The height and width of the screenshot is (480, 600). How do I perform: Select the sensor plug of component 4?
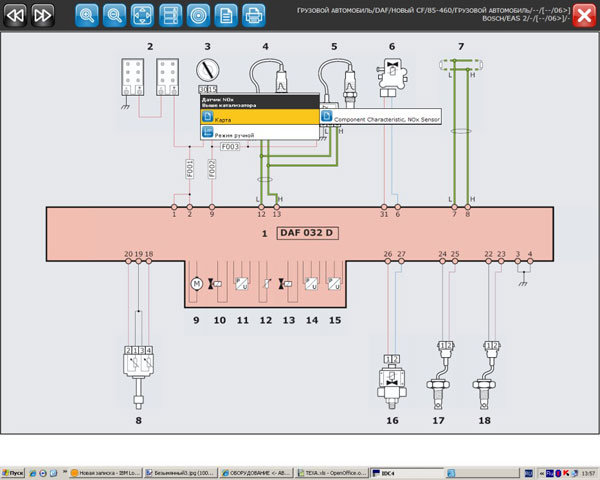pyautogui.click(x=281, y=79)
